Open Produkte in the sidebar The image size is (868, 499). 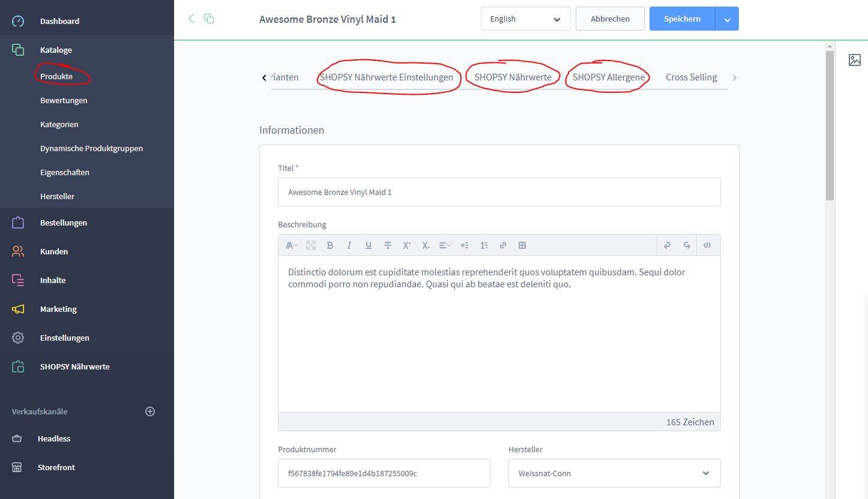coord(56,76)
